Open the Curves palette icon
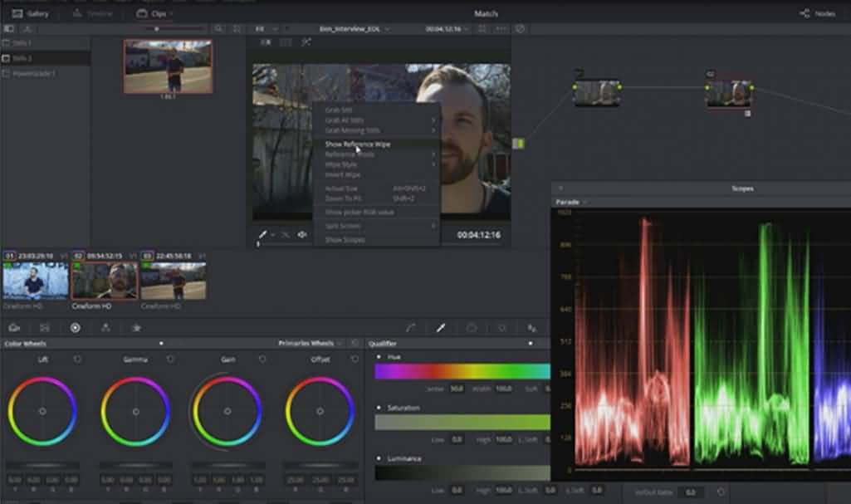 pyautogui.click(x=410, y=328)
